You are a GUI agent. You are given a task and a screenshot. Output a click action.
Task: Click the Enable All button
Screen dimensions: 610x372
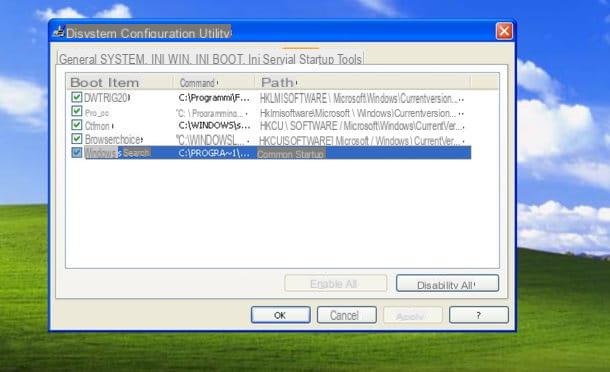coord(336,283)
